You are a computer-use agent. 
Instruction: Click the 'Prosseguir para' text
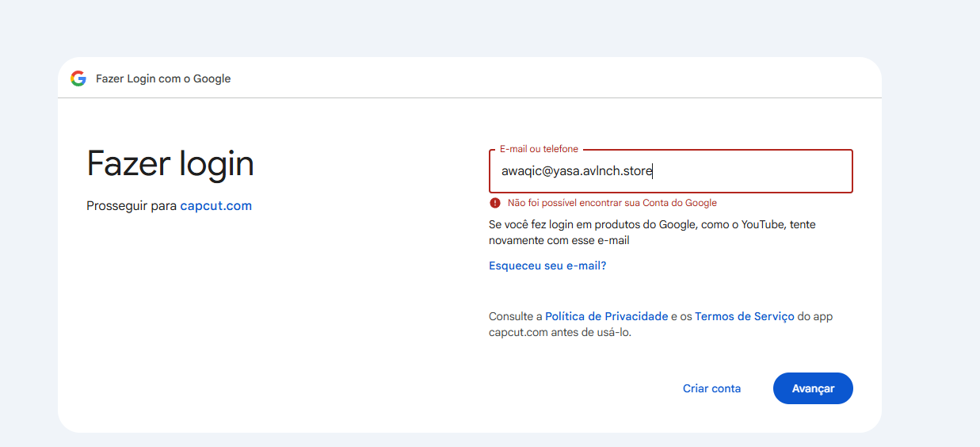point(131,206)
